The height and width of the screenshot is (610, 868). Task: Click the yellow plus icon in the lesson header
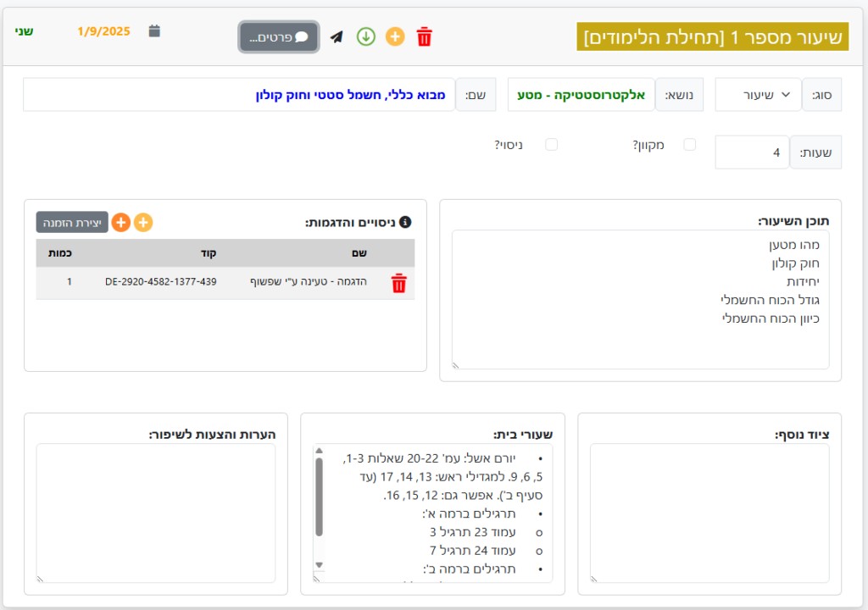click(x=395, y=37)
